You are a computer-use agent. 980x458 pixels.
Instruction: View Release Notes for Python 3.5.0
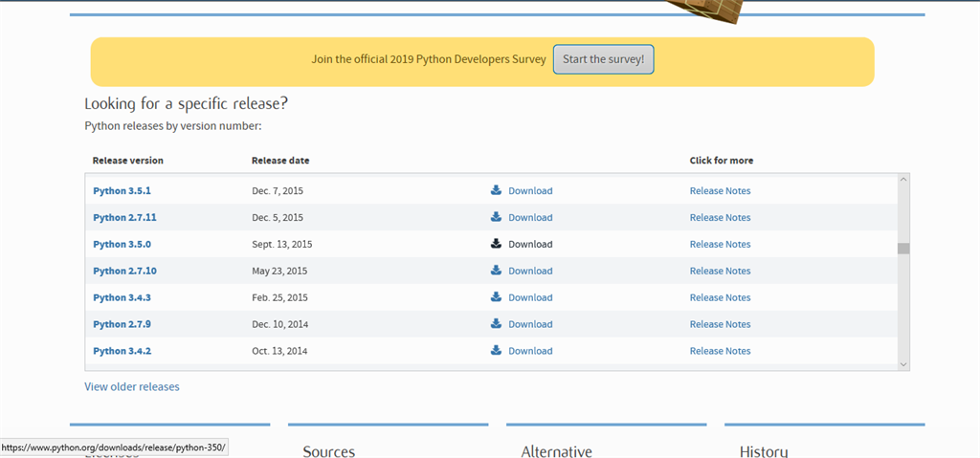click(720, 245)
